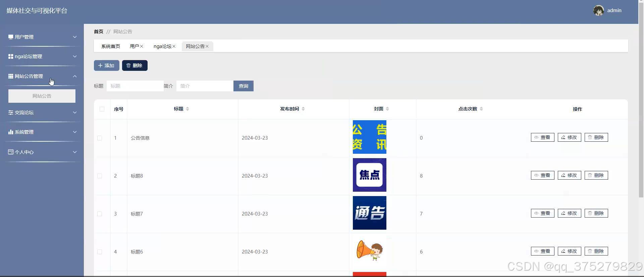Sort table by 点击次数 column arrows
Viewport: 644px width, 277px height.
click(x=481, y=109)
